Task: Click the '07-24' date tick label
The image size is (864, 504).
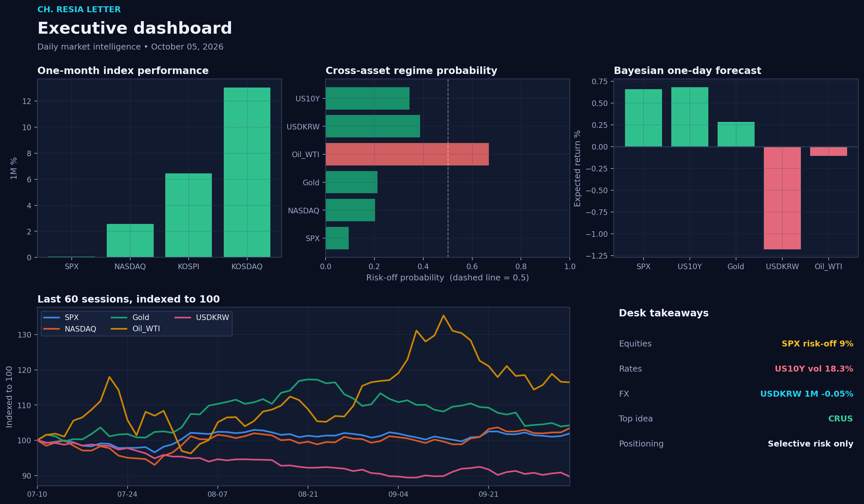Action: (127, 494)
